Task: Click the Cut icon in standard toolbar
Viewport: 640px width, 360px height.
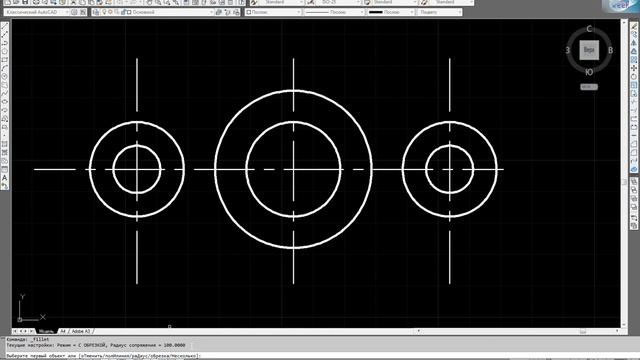Action: [73, 2]
